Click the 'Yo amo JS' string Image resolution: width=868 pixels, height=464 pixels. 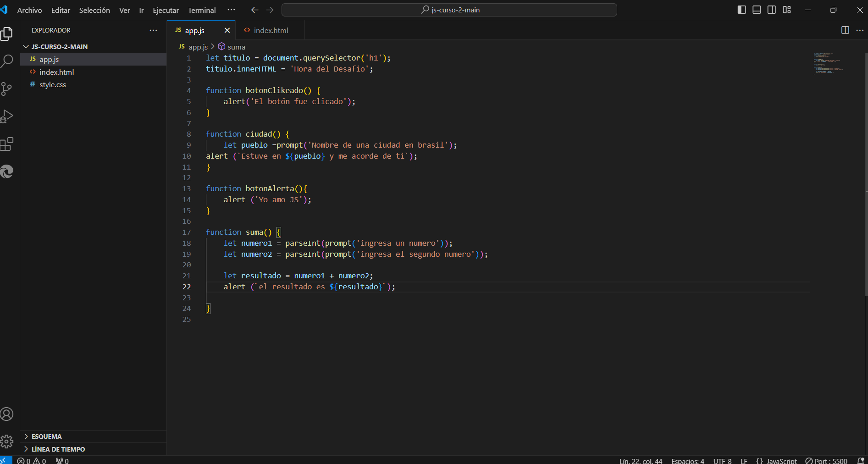coord(279,199)
